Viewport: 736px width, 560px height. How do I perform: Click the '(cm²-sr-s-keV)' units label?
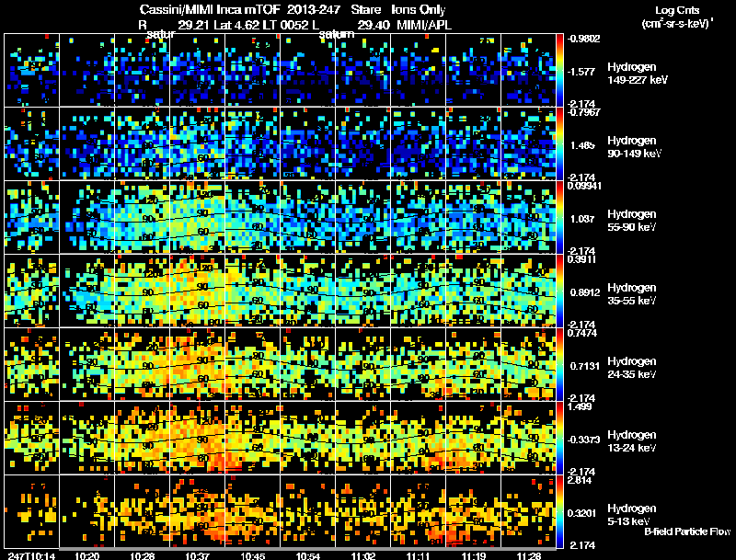click(677, 23)
